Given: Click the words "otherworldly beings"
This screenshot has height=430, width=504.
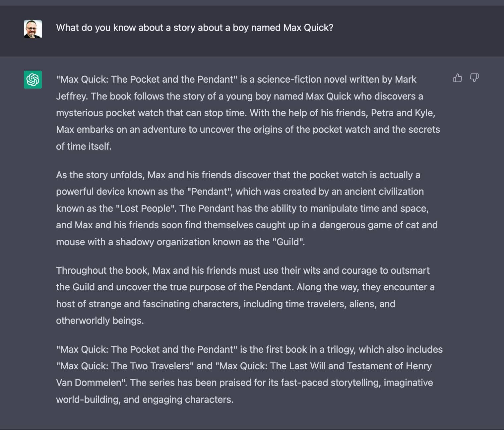Looking at the screenshot, I should tap(99, 321).
